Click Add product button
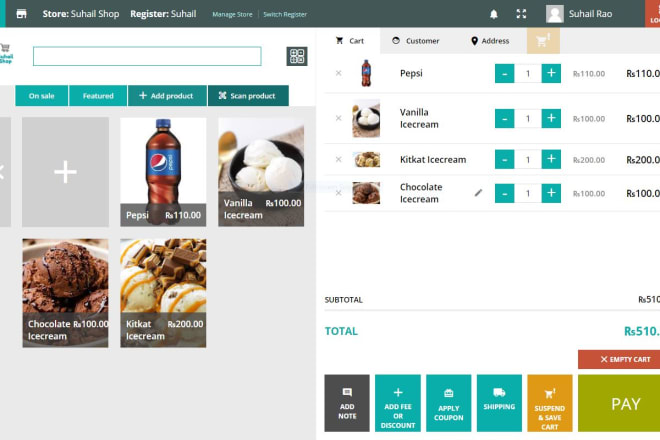Viewport: 660px width, 440px height. pyautogui.click(x=167, y=96)
